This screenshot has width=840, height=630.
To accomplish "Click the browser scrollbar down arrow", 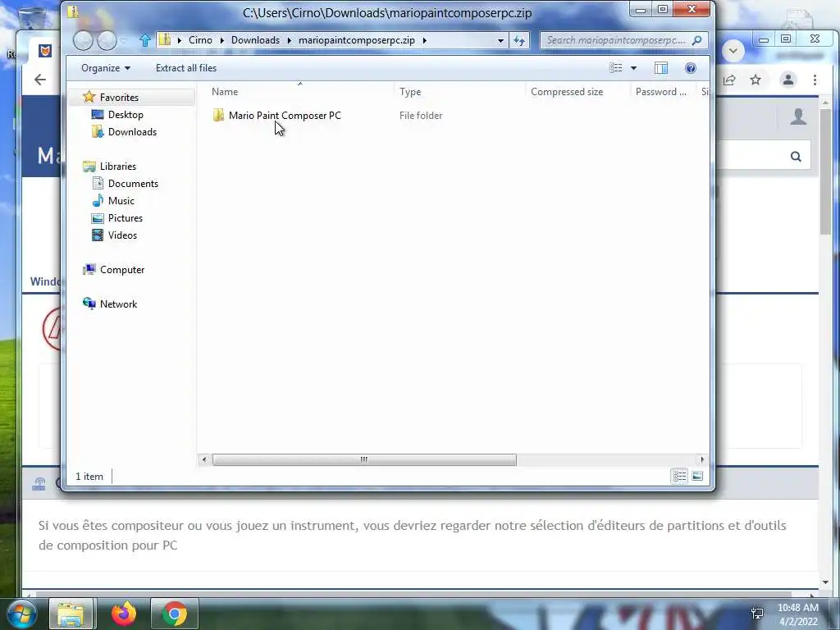I will [825, 582].
